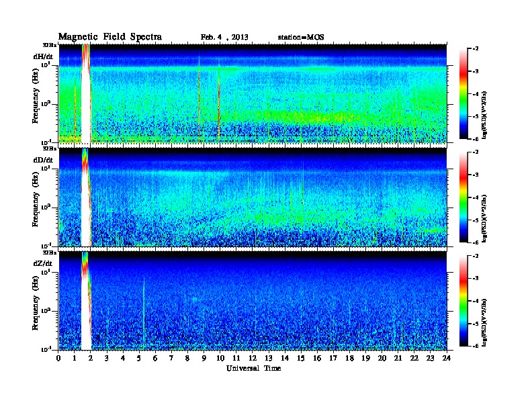The height and width of the screenshot is (411, 532).
Task: Click hour '13' on the time axis
Action: tap(269, 358)
